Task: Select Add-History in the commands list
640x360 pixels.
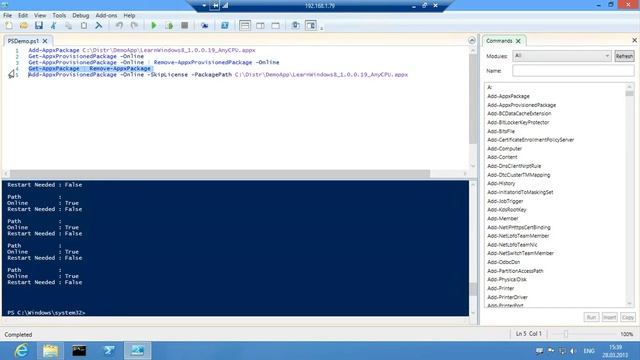Action: (x=501, y=184)
